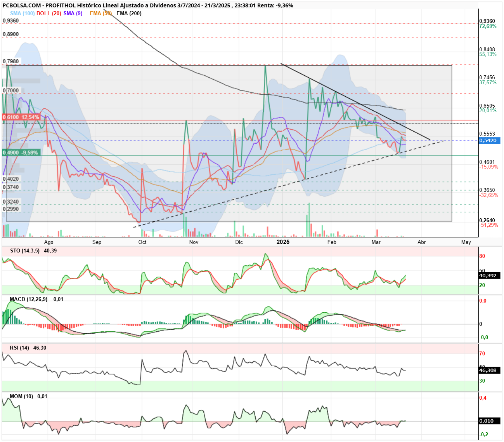Click the -32,65% axis percentage
This screenshot has height=442, width=504.
pyautogui.click(x=489, y=195)
